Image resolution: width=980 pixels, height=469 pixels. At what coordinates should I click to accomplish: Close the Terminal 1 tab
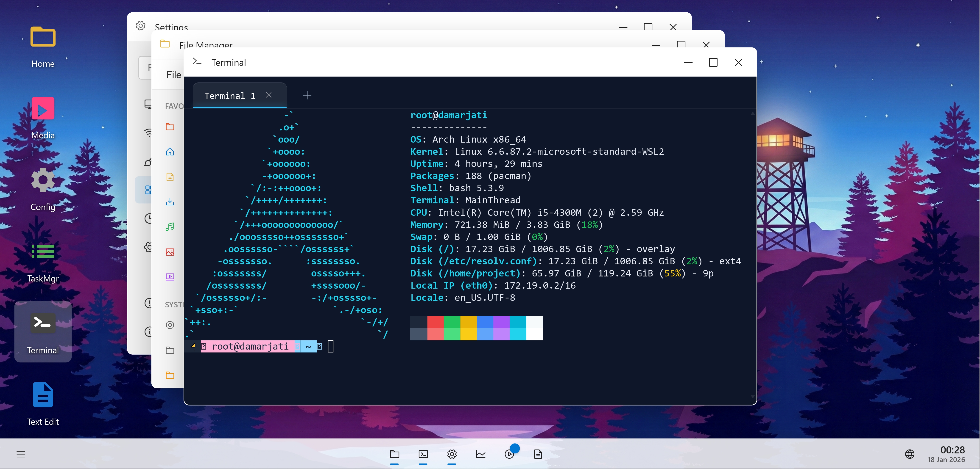[269, 95]
